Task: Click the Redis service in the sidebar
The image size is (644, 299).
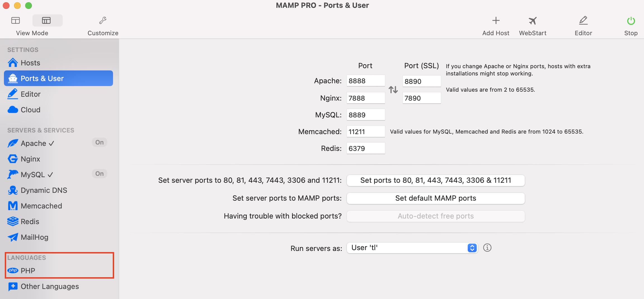Action: tap(30, 221)
